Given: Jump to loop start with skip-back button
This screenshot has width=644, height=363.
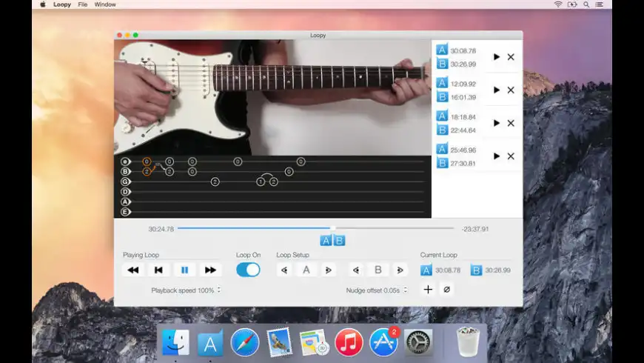Looking at the screenshot, I should (158, 270).
